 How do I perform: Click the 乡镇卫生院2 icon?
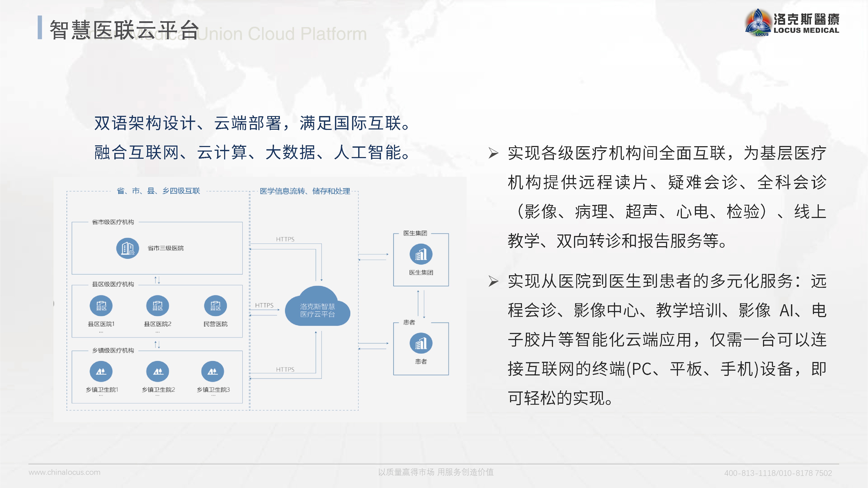point(158,372)
